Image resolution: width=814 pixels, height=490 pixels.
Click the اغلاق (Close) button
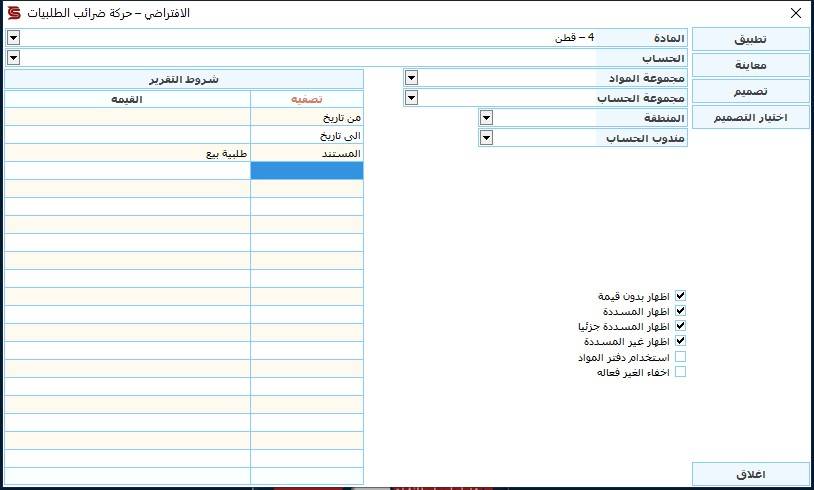click(751, 474)
